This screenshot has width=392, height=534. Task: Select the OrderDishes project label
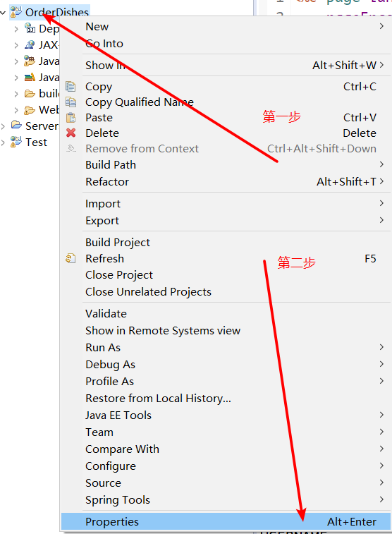tap(57, 12)
